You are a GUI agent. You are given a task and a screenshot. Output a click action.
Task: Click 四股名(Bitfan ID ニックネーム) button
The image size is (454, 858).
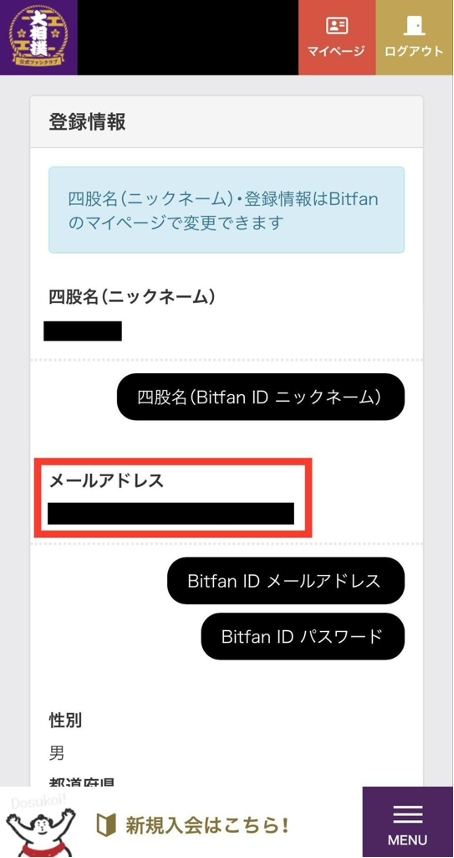point(261,397)
